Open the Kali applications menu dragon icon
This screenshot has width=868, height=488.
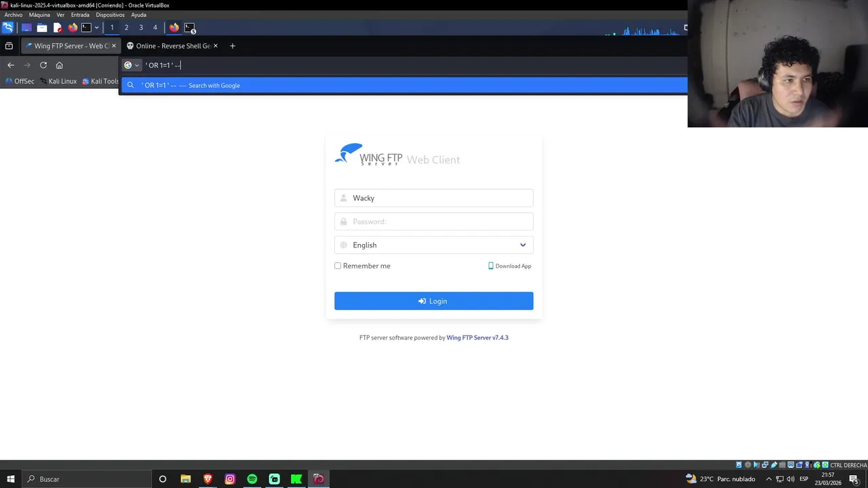click(x=7, y=28)
